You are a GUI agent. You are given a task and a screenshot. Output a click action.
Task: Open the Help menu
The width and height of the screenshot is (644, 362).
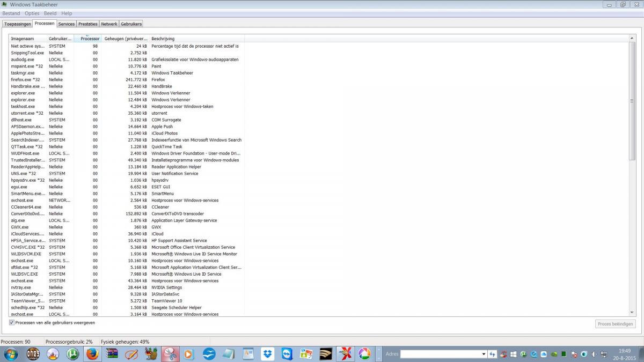coord(67,13)
